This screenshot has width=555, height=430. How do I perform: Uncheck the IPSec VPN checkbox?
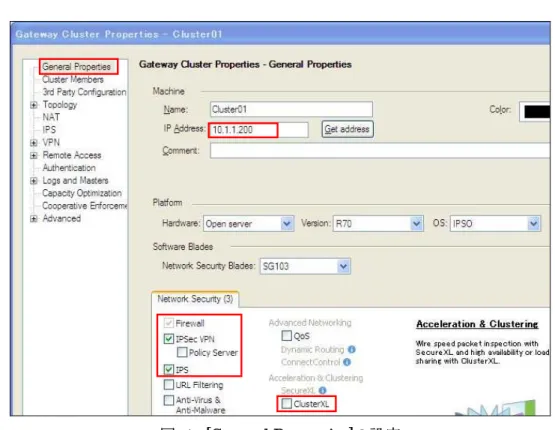click(169, 339)
